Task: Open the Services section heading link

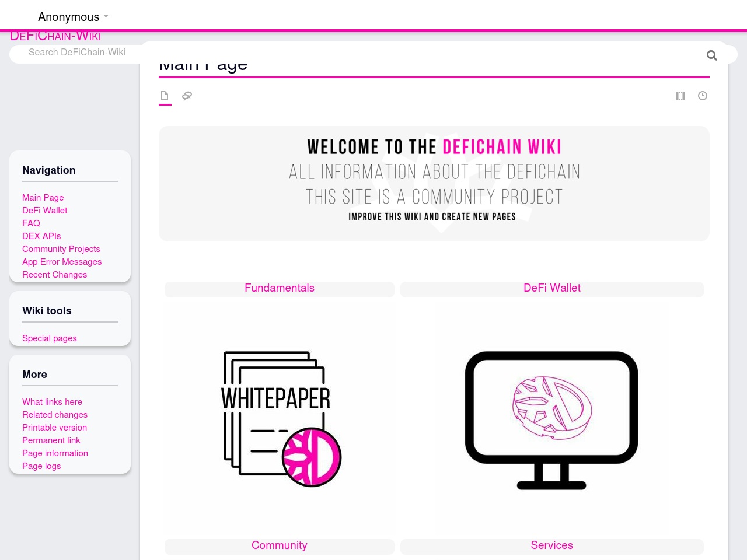Action: (x=552, y=545)
